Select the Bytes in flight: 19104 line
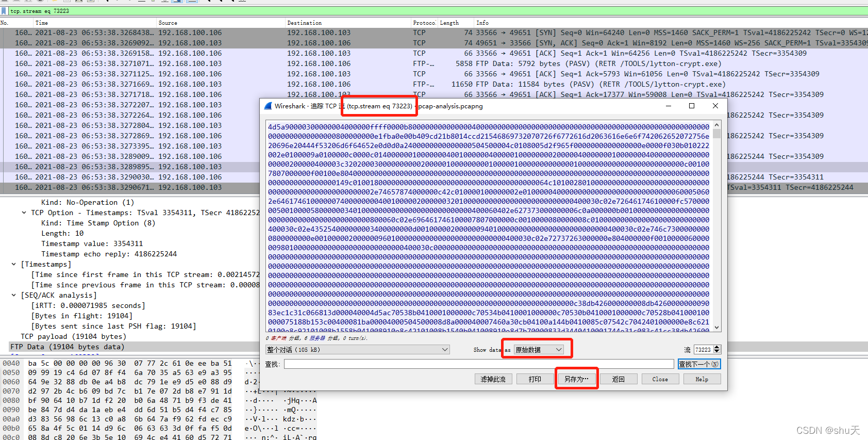 [x=82, y=316]
